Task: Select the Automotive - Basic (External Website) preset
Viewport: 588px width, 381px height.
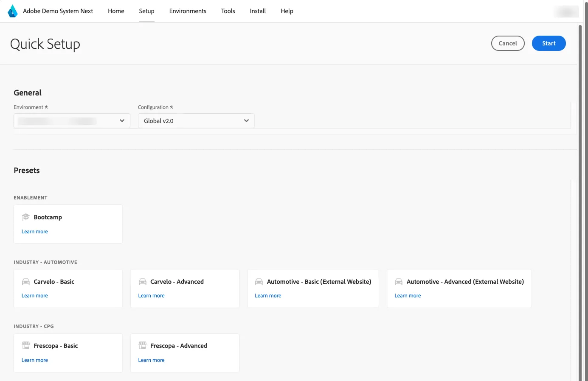Action: coord(313,289)
